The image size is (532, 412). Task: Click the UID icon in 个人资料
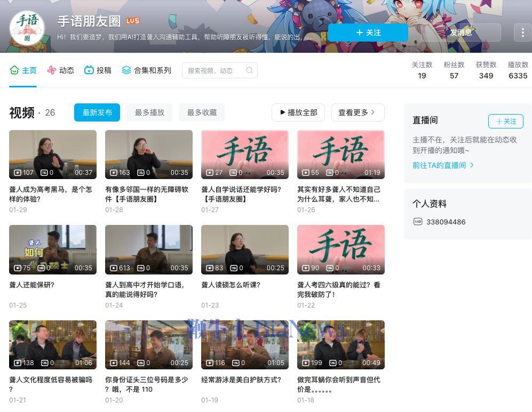point(418,222)
